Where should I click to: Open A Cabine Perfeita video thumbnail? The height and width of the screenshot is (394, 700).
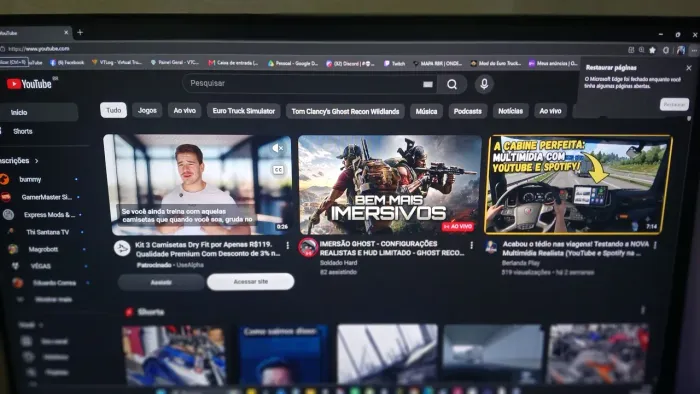[x=579, y=184]
